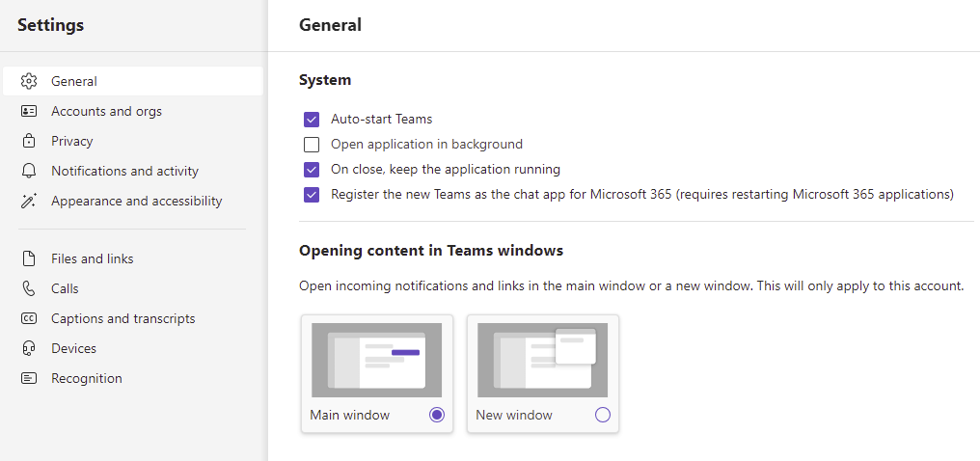The height and width of the screenshot is (461, 980).
Task: Open Appearance and accessibility settings
Action: coord(133,202)
